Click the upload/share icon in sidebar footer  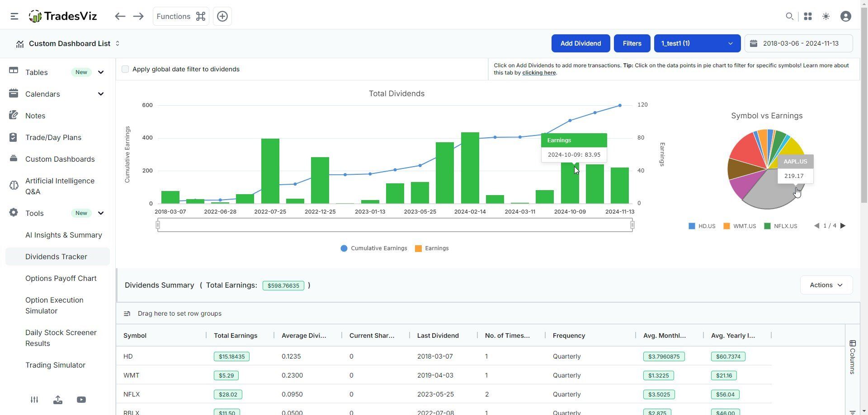pos(58,400)
